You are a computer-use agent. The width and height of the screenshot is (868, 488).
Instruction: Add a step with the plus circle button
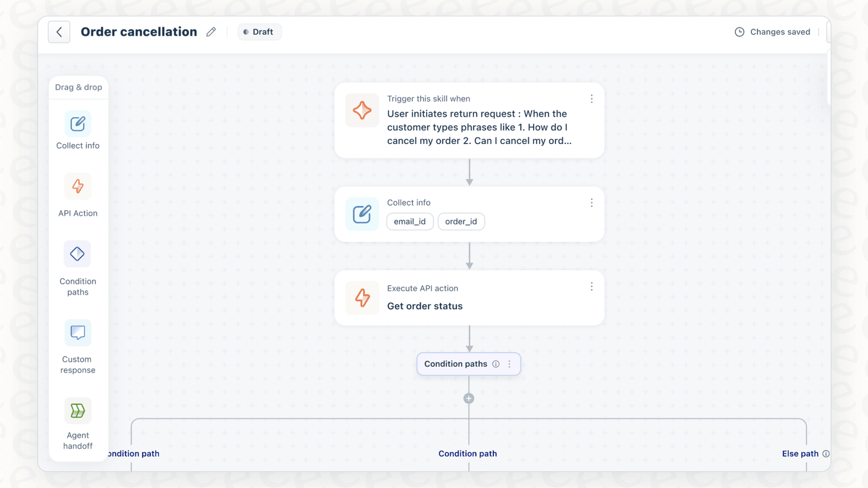point(469,399)
